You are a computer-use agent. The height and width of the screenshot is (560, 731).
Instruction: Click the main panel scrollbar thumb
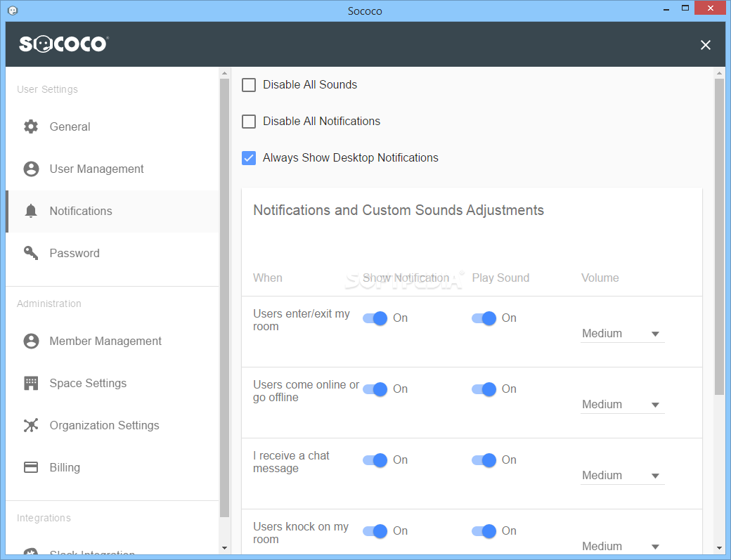click(x=719, y=237)
